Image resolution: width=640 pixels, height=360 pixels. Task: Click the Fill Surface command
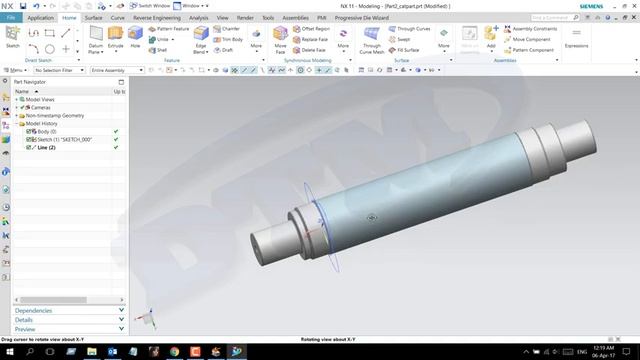(x=404, y=50)
